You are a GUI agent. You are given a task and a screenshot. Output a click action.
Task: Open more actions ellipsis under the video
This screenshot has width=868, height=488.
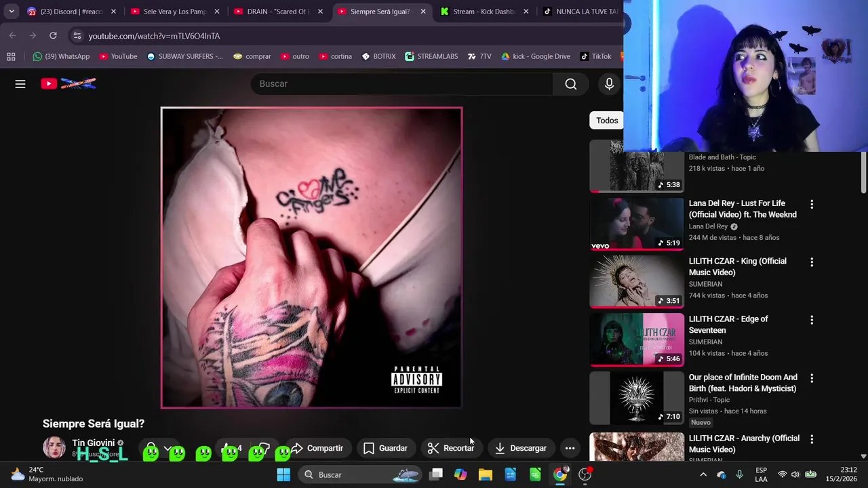click(x=570, y=448)
